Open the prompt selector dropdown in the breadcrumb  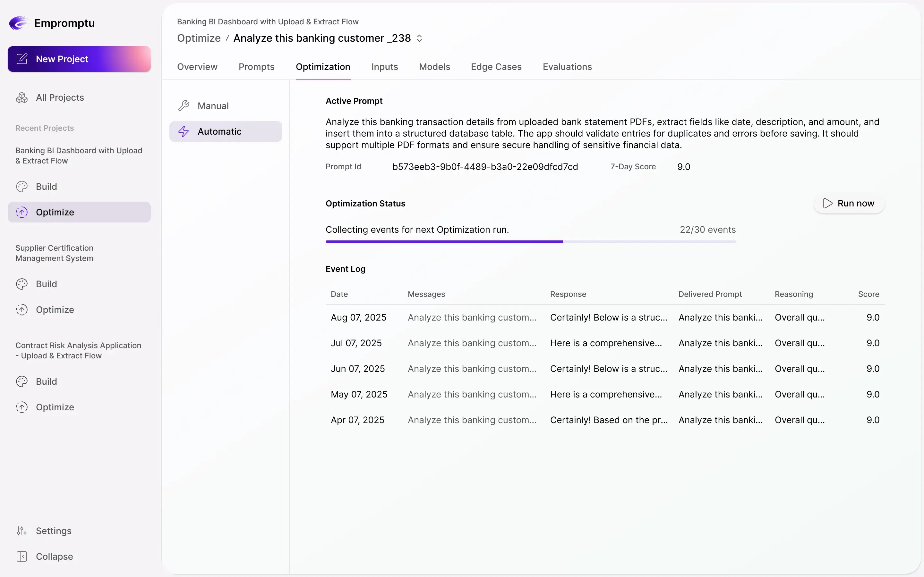pyautogui.click(x=419, y=38)
